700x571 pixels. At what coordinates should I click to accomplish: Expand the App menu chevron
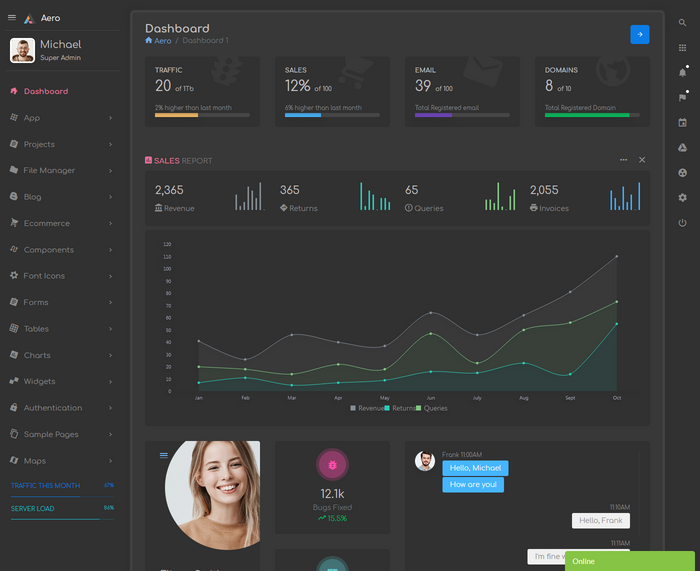tap(110, 118)
